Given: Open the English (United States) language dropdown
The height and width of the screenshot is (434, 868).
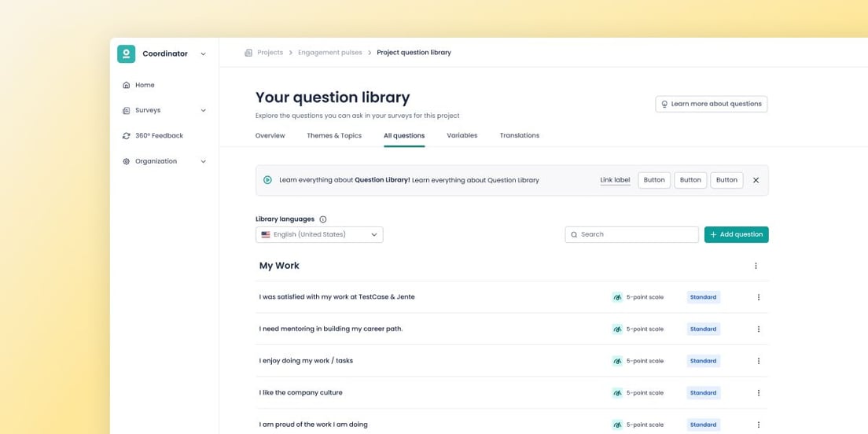Looking at the screenshot, I should coord(319,235).
